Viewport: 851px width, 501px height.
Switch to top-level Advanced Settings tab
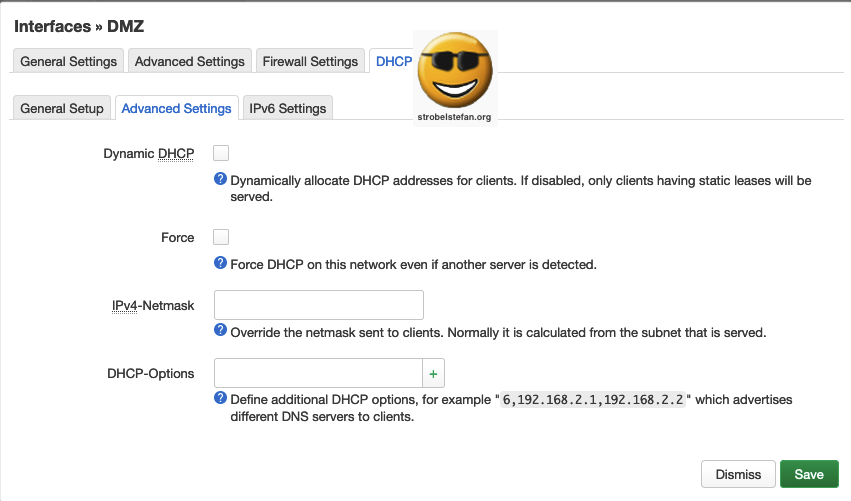[x=189, y=61]
